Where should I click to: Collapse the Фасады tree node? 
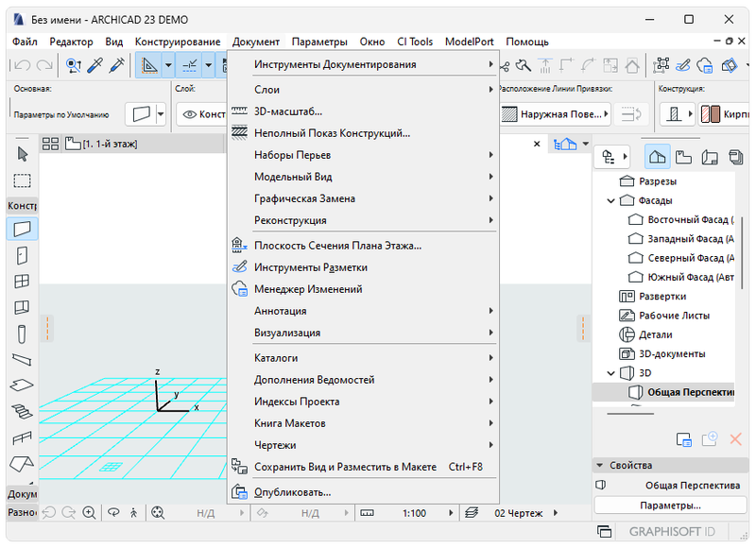coord(610,200)
